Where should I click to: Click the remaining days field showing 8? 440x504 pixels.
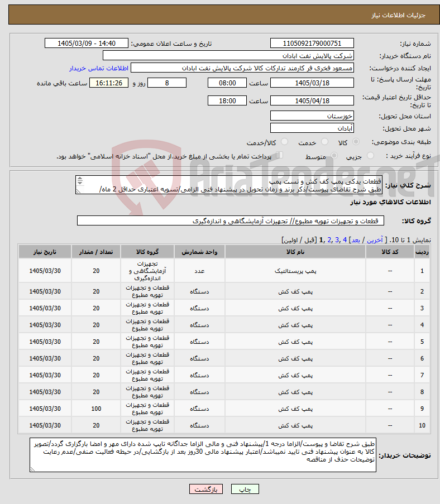[x=167, y=83]
